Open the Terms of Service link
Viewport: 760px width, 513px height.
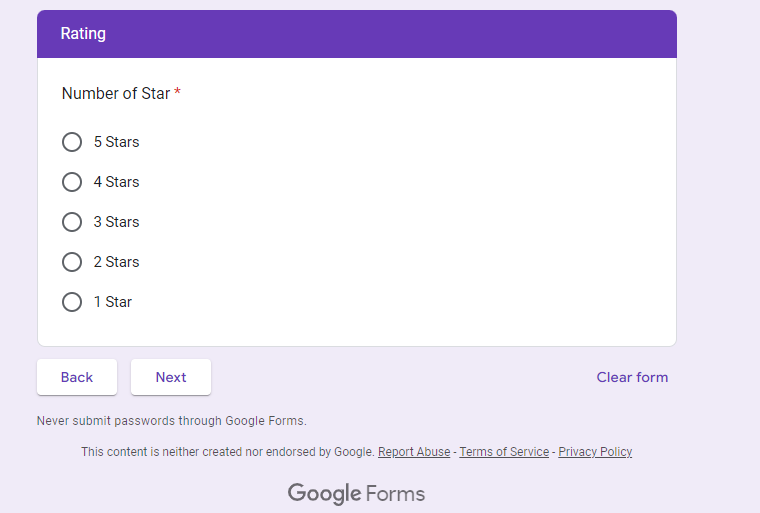tap(504, 452)
